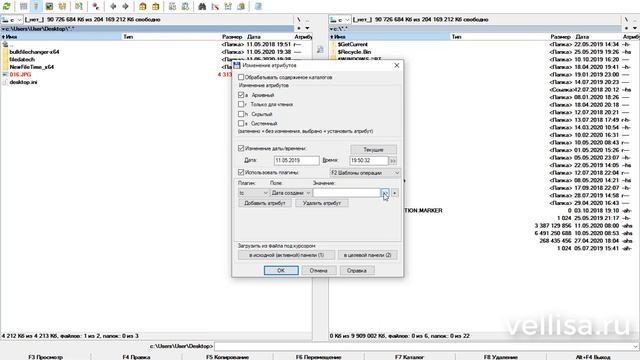
Task: Click the >> button next to time field
Action: click(393, 161)
